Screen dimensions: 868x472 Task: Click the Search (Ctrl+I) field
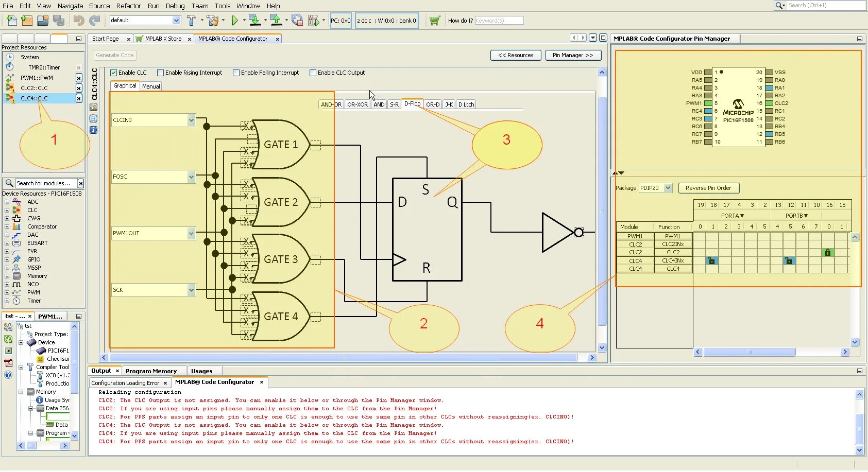(826, 5)
